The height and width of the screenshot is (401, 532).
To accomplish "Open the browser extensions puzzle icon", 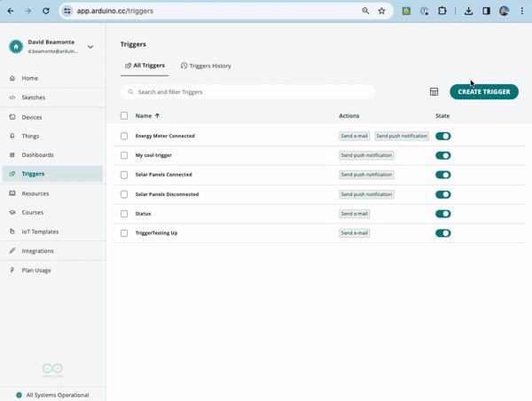I will tap(442, 11).
